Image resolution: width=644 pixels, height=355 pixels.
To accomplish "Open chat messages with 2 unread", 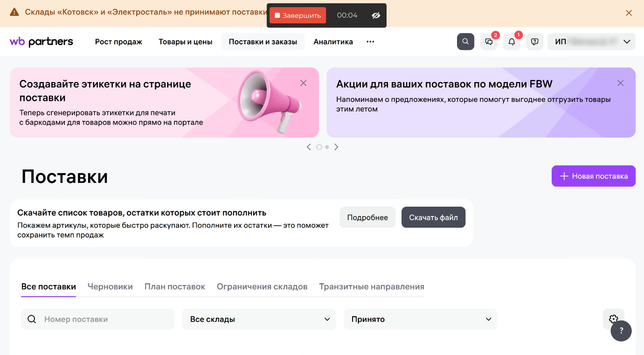I will 489,42.
